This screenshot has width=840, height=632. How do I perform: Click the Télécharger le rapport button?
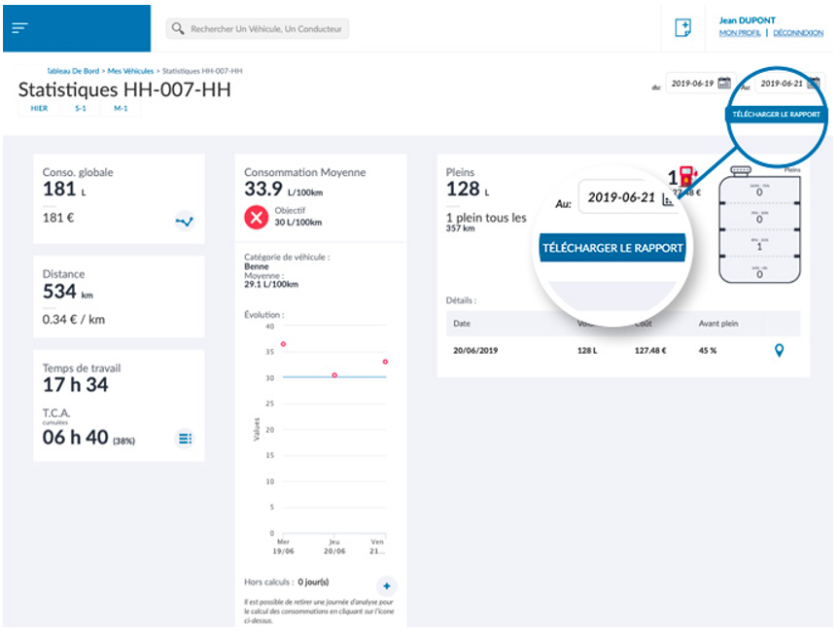(776, 114)
